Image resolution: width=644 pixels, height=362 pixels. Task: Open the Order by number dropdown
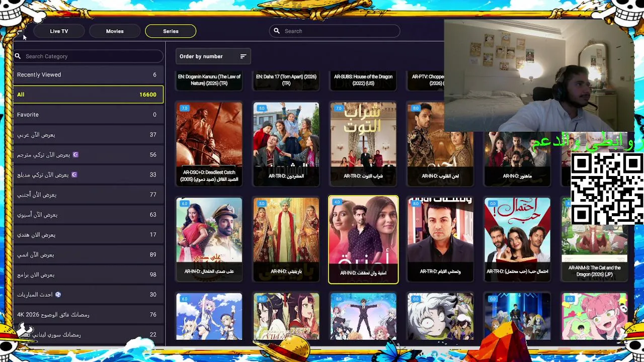click(213, 56)
